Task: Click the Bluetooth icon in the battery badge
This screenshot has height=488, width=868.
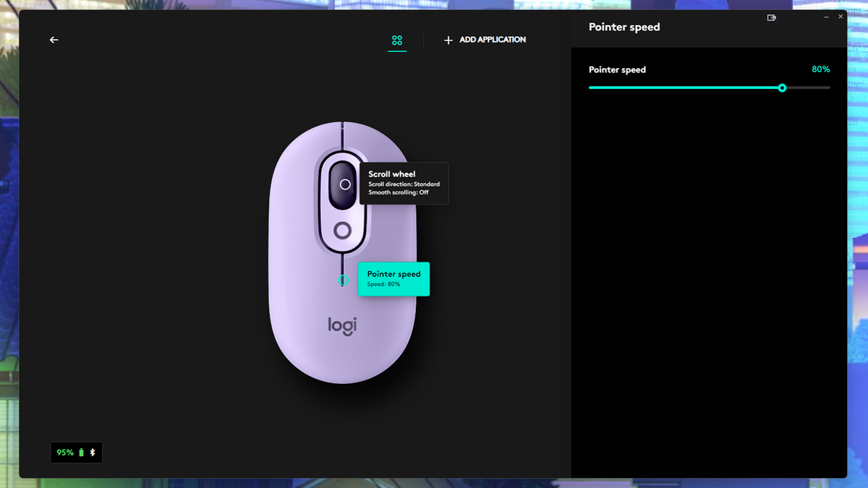Action: click(93, 452)
